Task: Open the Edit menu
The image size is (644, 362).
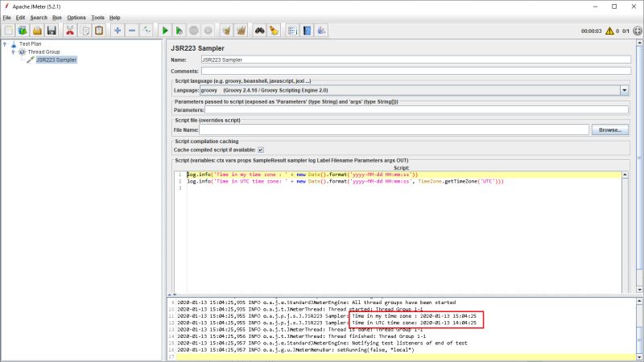Action: 21,18
